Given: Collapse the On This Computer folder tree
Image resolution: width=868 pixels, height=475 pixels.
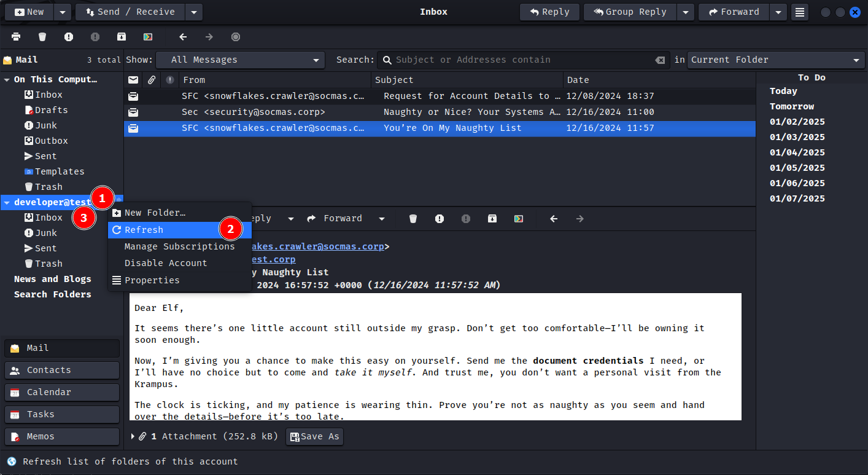Looking at the screenshot, I should [x=7, y=80].
